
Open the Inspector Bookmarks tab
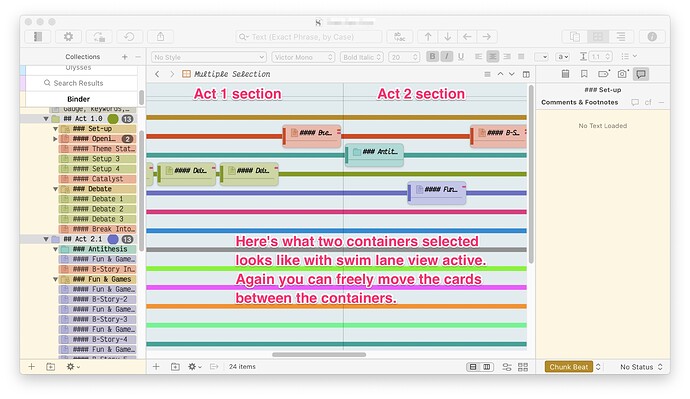click(584, 74)
